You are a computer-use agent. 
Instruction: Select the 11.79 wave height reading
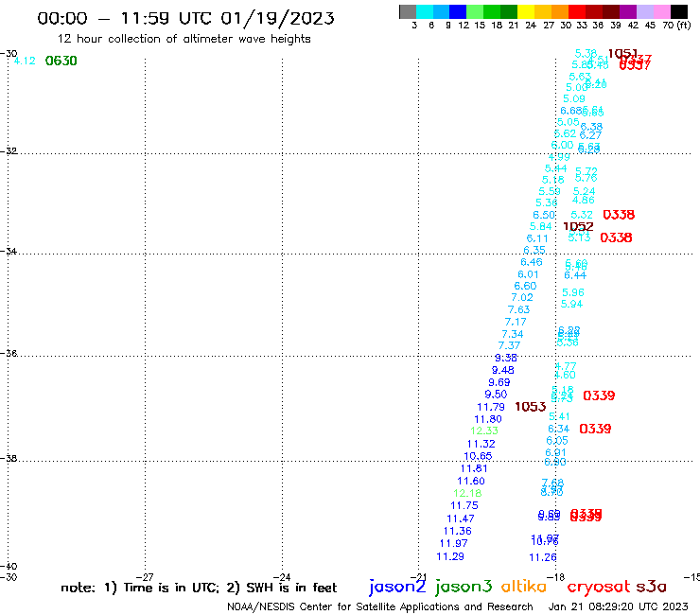pos(491,408)
